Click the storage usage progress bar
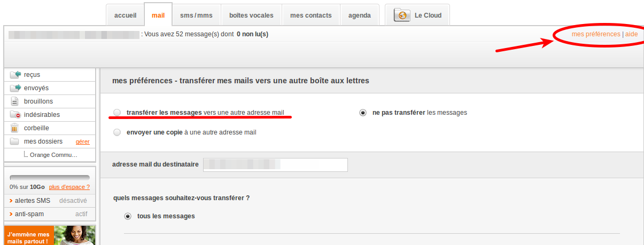This screenshot has height=245, width=644. coord(50,178)
